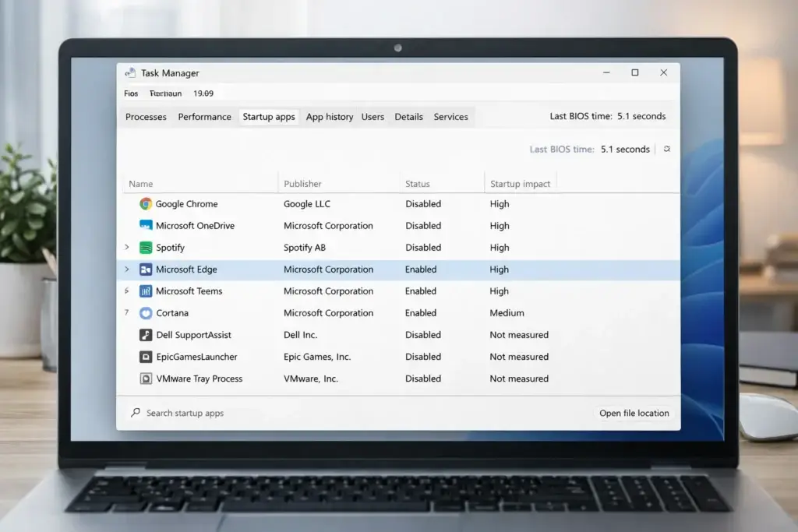Select the Microsoft Teams icon
Image resolution: width=798 pixels, height=532 pixels.
(145, 291)
